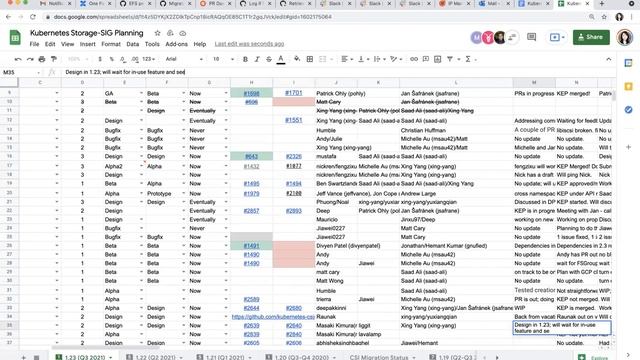Open cell borders options
Image resolution: width=640 pixels, height=360 pixels.
click(310, 59)
